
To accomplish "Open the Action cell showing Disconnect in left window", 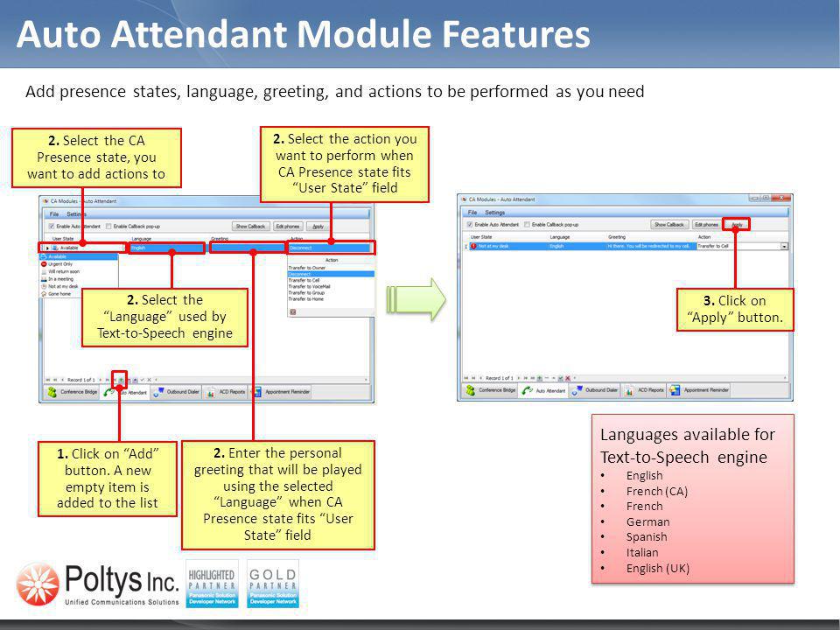I will click(330, 248).
